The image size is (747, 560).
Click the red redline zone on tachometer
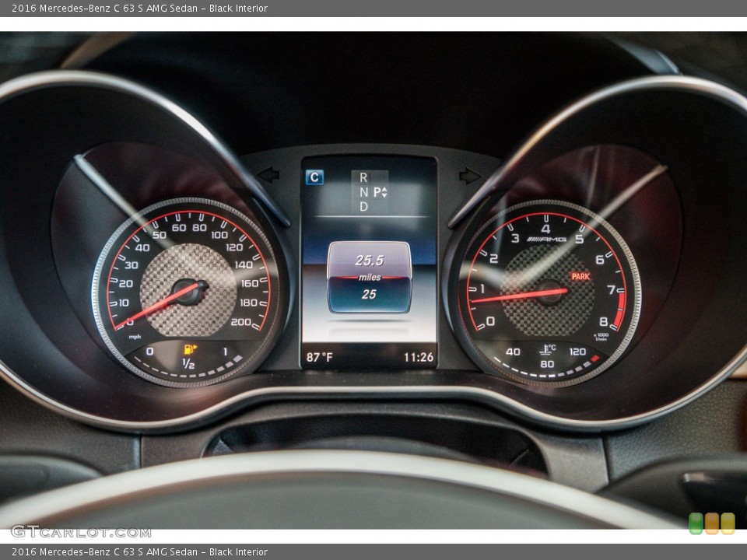(x=619, y=310)
